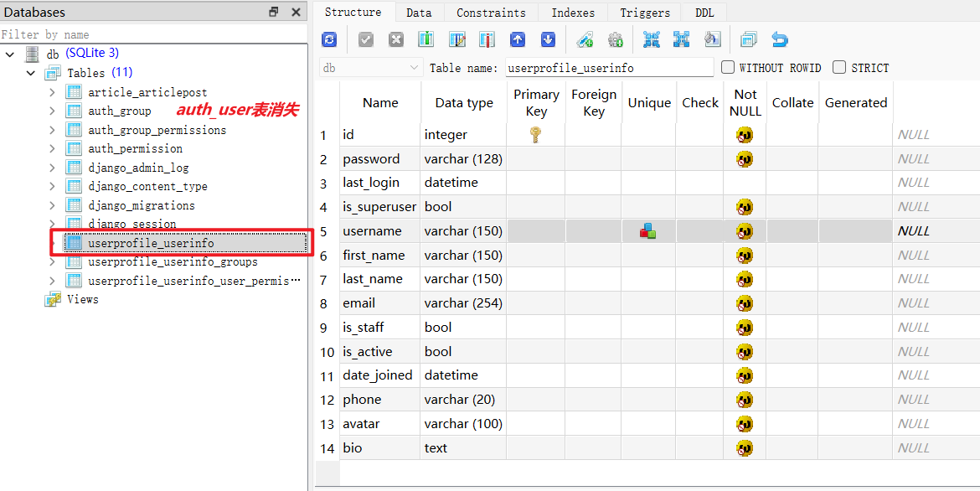980x491 pixels.
Task: Open the db database dropdown
Action: click(x=371, y=68)
